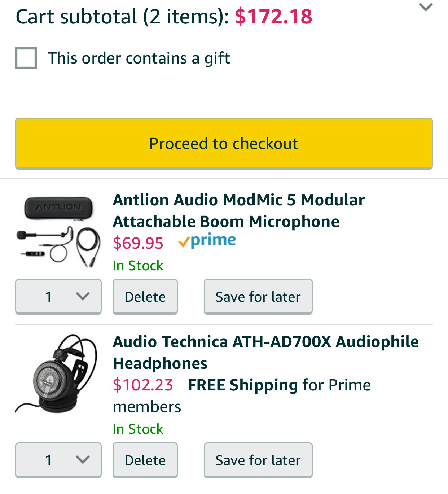
Task: Click the $172.18 cart subtotal amount
Action: (x=273, y=17)
